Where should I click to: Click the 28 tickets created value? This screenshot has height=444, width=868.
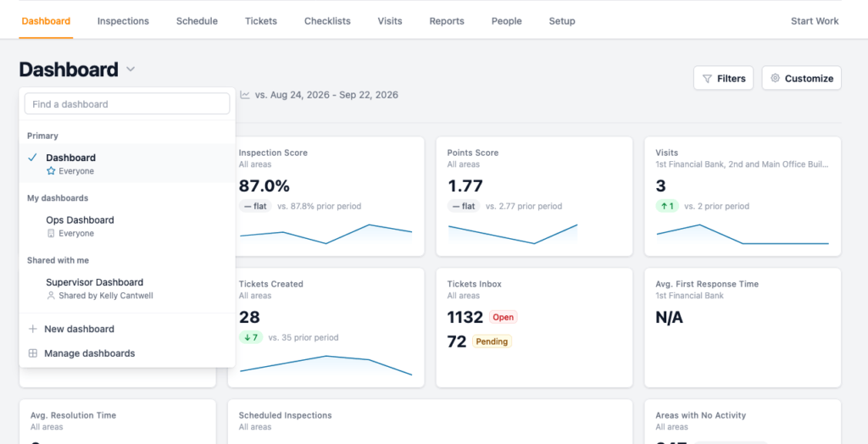[x=249, y=317]
